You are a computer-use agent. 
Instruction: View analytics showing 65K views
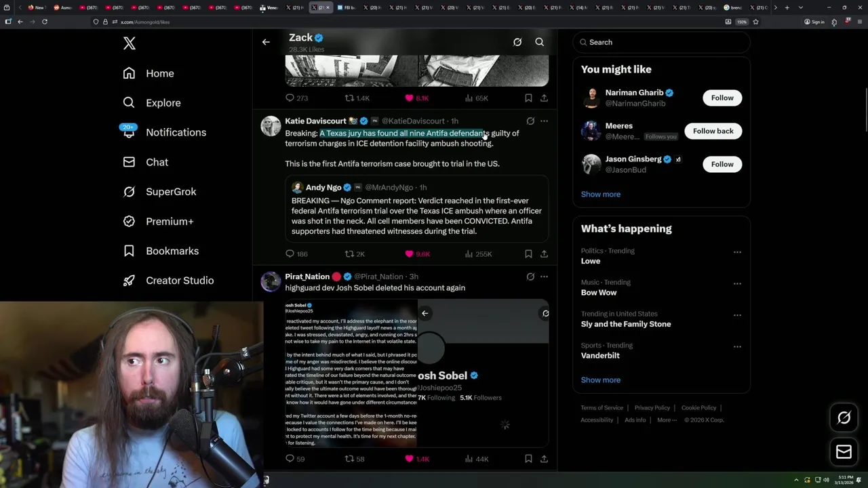pyautogui.click(x=476, y=98)
